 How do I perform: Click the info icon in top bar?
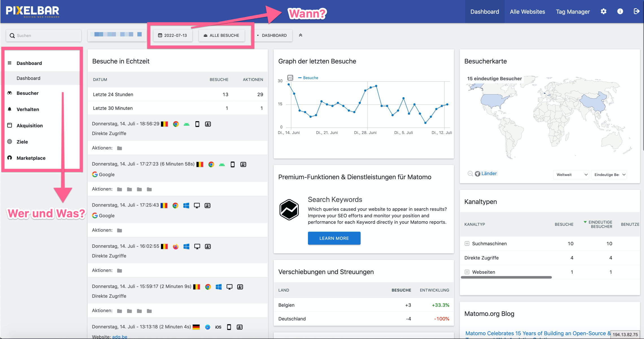[x=620, y=11]
